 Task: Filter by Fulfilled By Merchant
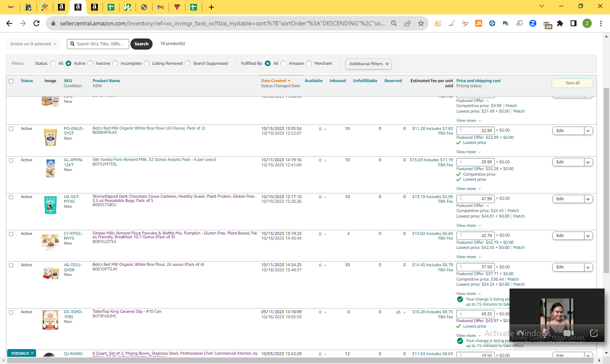[x=309, y=63]
